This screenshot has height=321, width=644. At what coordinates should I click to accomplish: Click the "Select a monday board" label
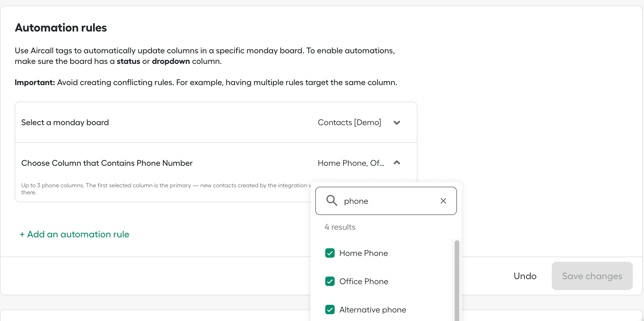tap(65, 123)
